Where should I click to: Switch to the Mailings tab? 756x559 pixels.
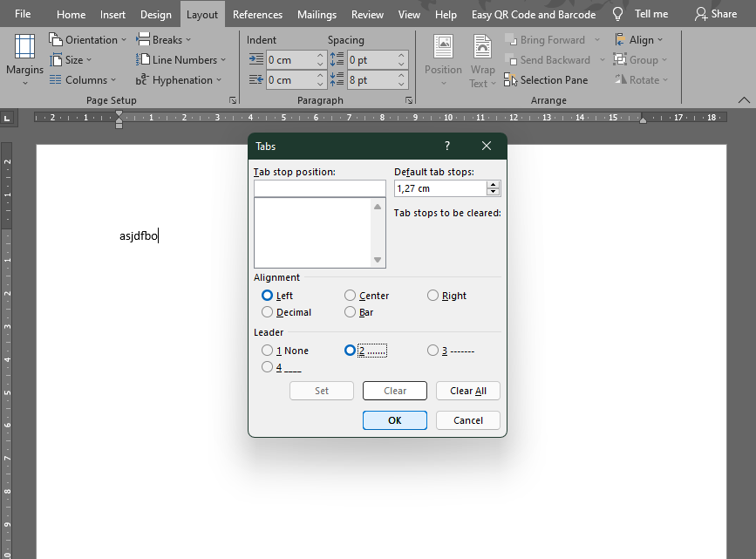[317, 15]
